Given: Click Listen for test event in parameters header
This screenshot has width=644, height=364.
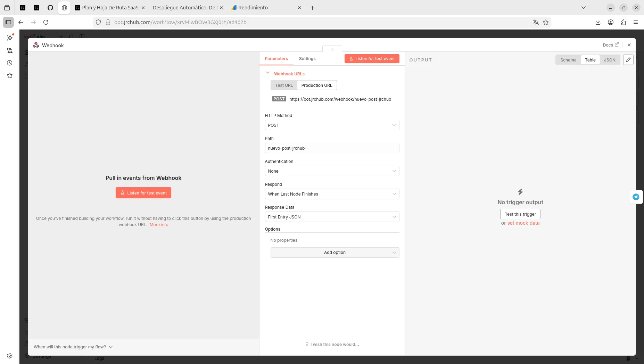Looking at the screenshot, I should point(372,59).
